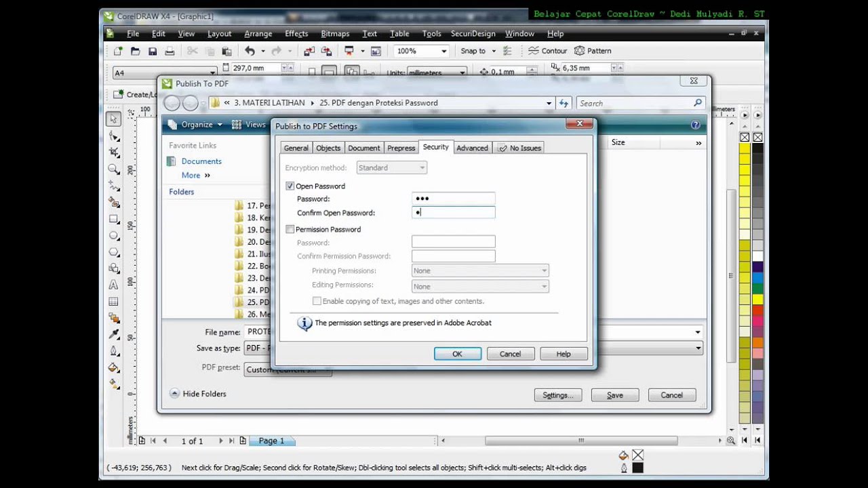Select the Smart Fill tool in toolbox
This screenshot has width=868, height=488.
pyautogui.click(x=114, y=202)
